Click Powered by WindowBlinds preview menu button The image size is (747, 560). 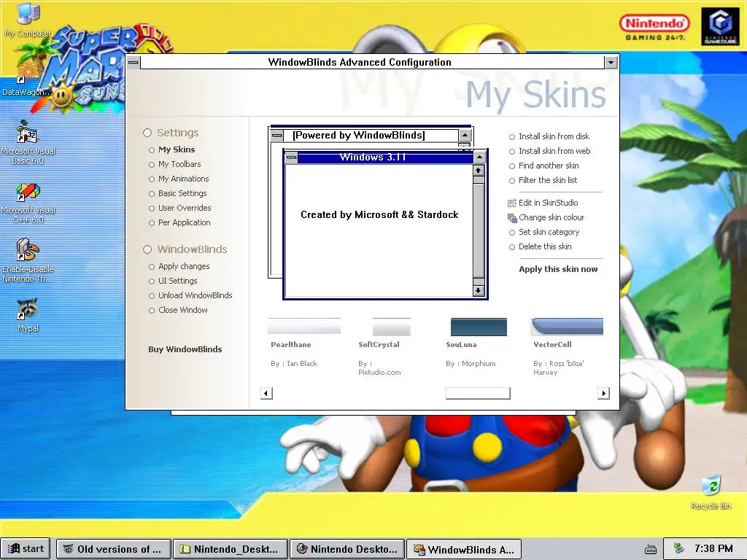(x=276, y=135)
